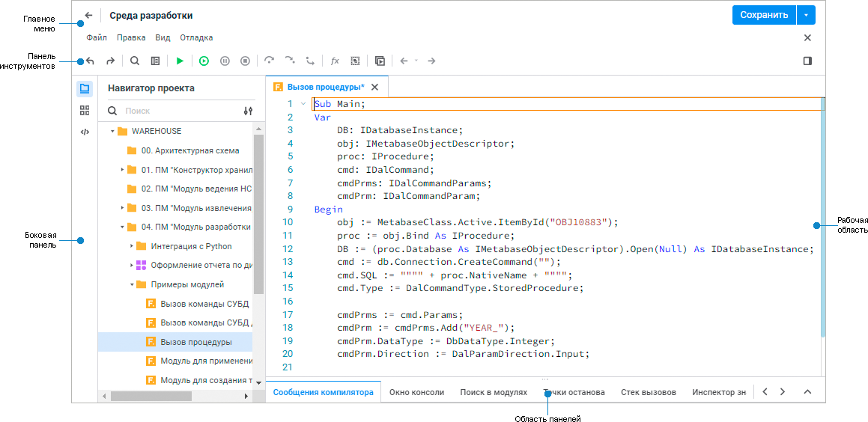Click the circled green debug-start icon
Screen dimensions: 868x422
click(204, 61)
